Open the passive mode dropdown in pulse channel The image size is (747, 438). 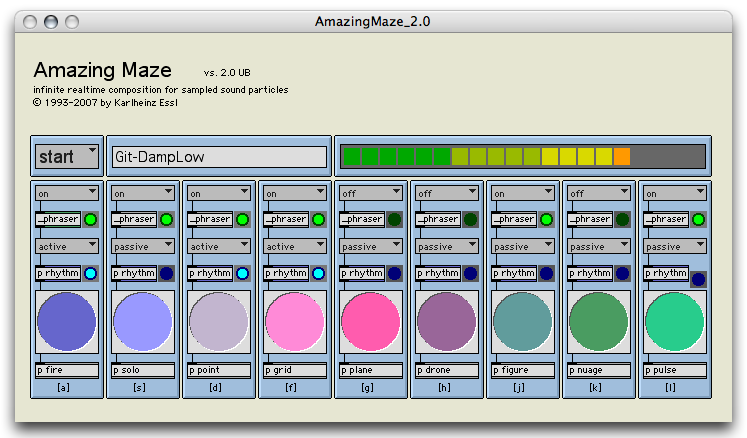(675, 246)
